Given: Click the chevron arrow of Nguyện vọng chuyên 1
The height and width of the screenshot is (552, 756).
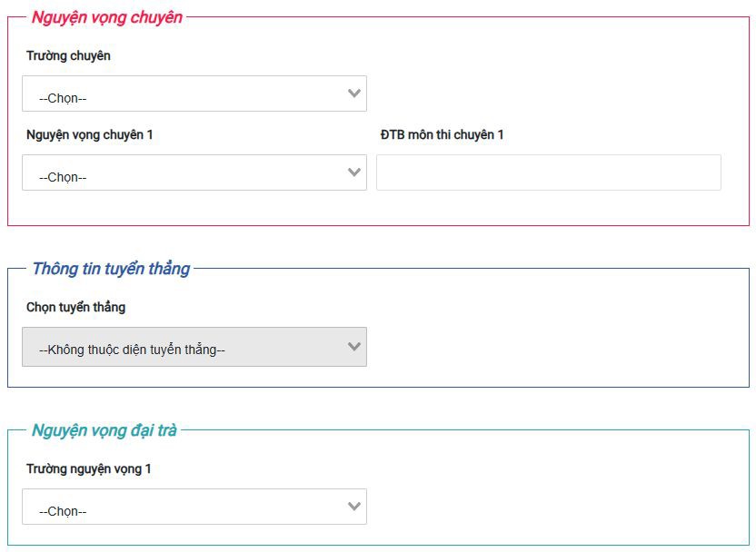Looking at the screenshot, I should 354,172.
